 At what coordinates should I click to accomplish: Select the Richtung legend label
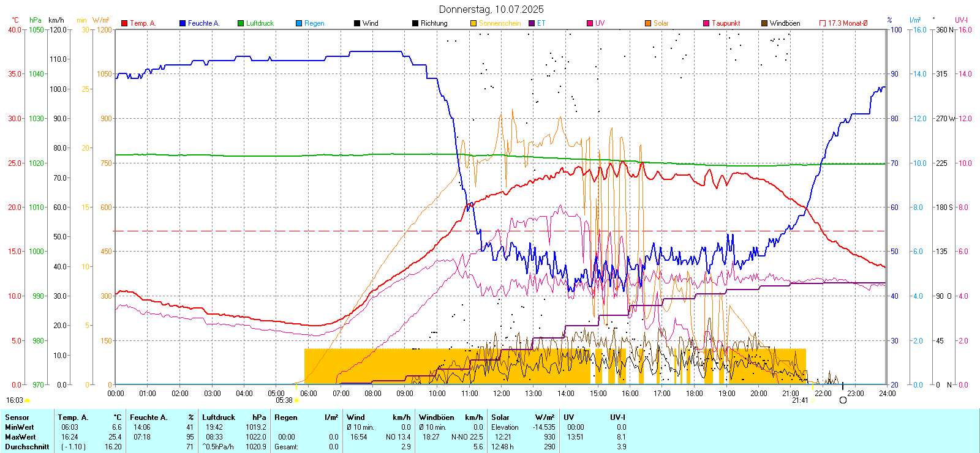434,23
